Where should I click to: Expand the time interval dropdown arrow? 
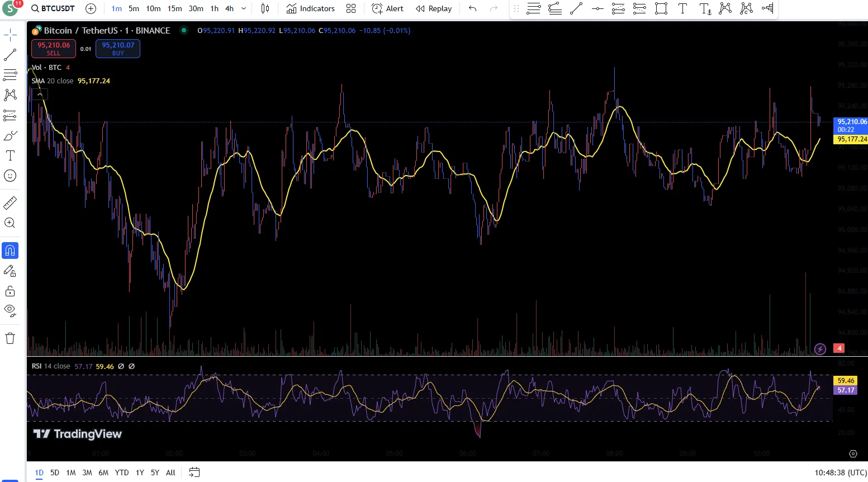pyautogui.click(x=244, y=8)
